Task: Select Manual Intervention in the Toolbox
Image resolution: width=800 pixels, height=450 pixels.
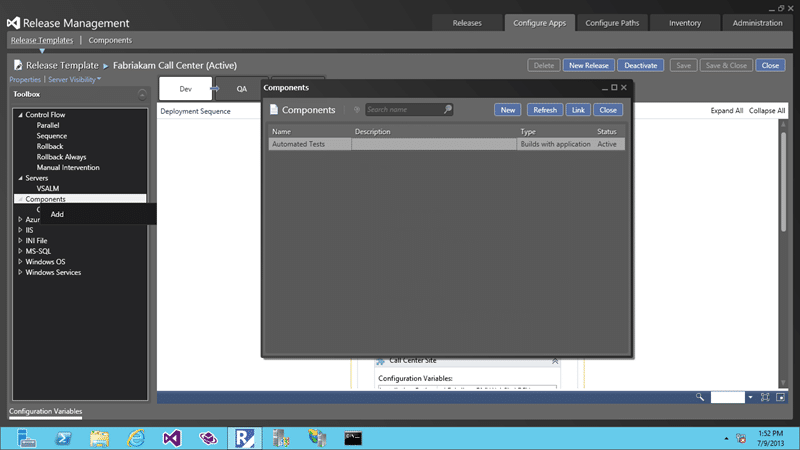Action: (68, 167)
